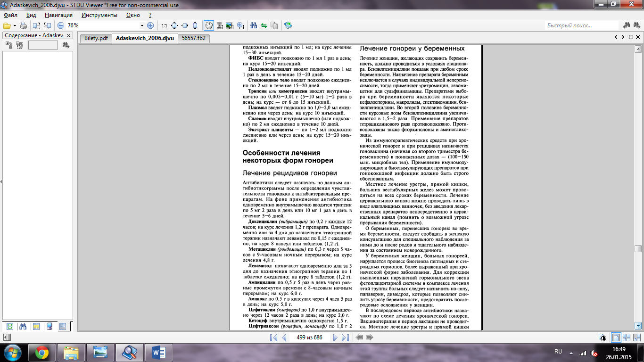Open the binoculars search icon in toolbar
The width and height of the screenshot is (644, 362).
(254, 25)
